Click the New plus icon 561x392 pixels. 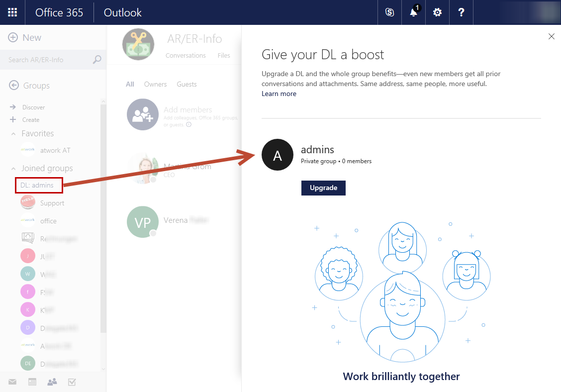pyautogui.click(x=13, y=37)
